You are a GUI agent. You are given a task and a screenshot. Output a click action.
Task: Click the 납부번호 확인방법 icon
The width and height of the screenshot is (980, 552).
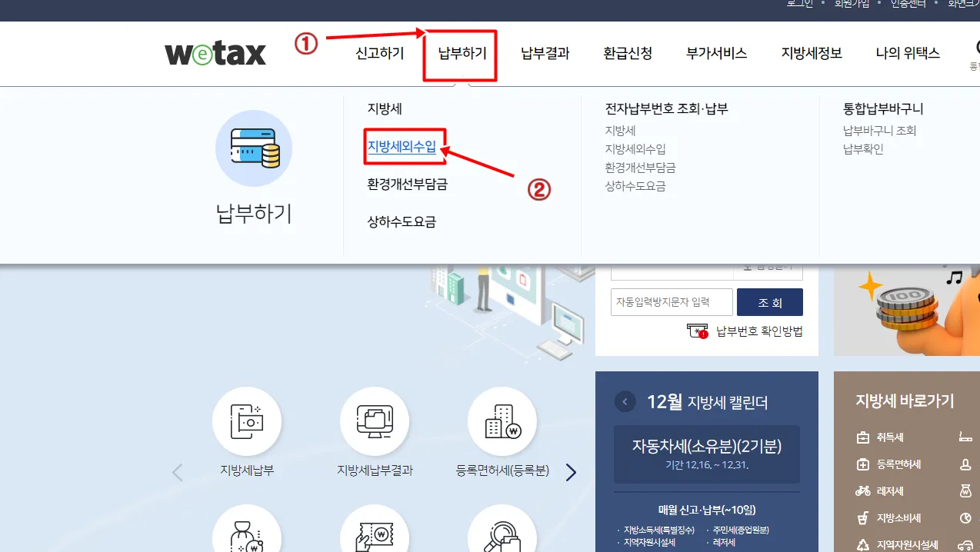[697, 331]
